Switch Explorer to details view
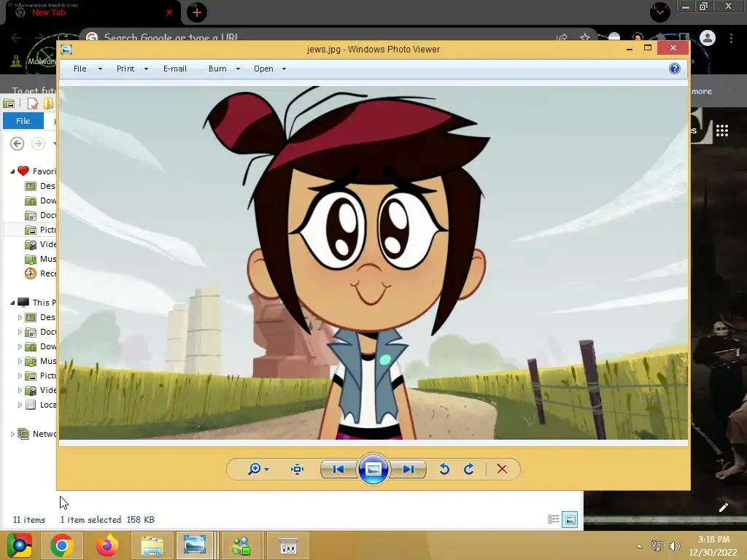 (x=553, y=519)
